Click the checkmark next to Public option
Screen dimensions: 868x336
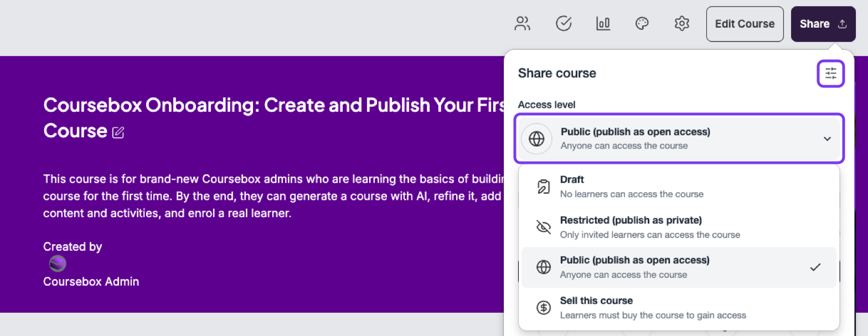815,267
